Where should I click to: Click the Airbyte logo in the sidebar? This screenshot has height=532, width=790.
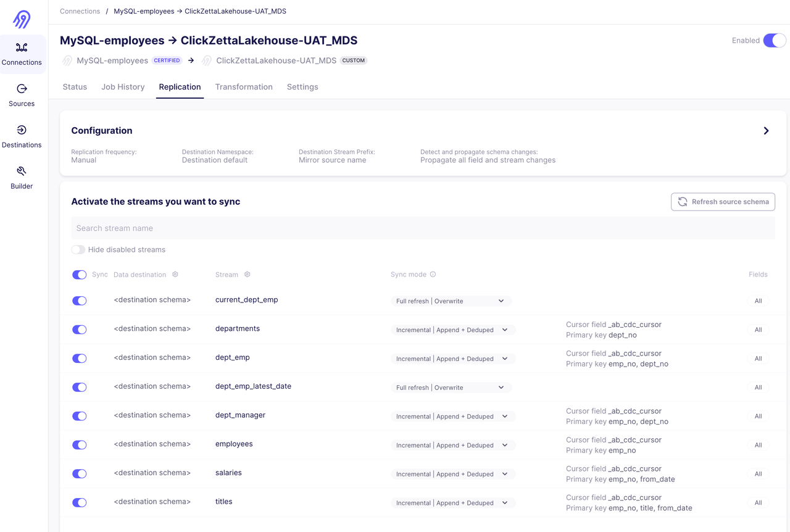(22, 19)
